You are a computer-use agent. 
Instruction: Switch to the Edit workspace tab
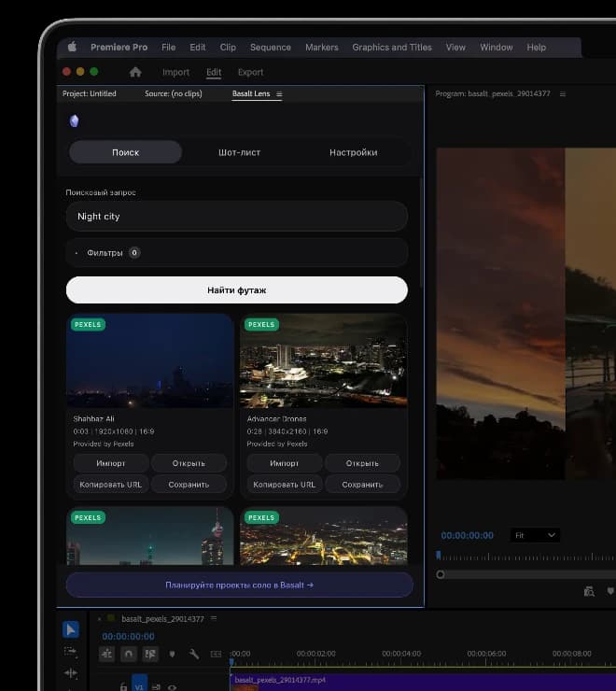tap(214, 72)
